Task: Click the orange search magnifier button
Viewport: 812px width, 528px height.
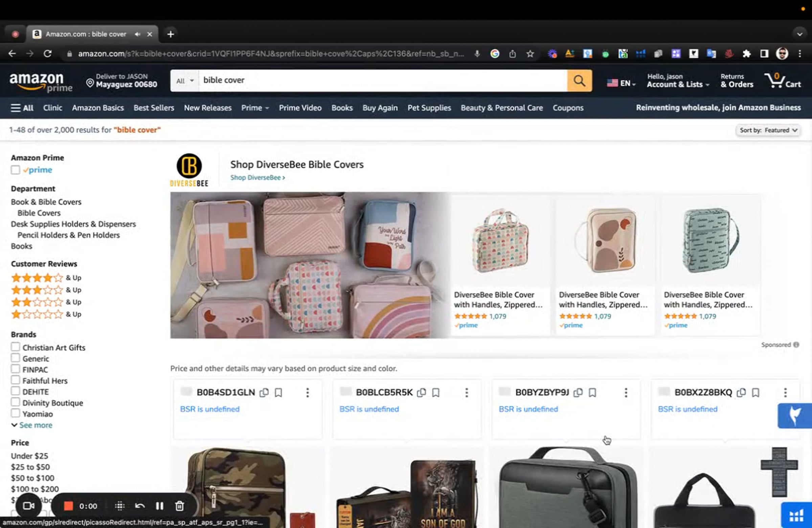Action: pos(579,81)
